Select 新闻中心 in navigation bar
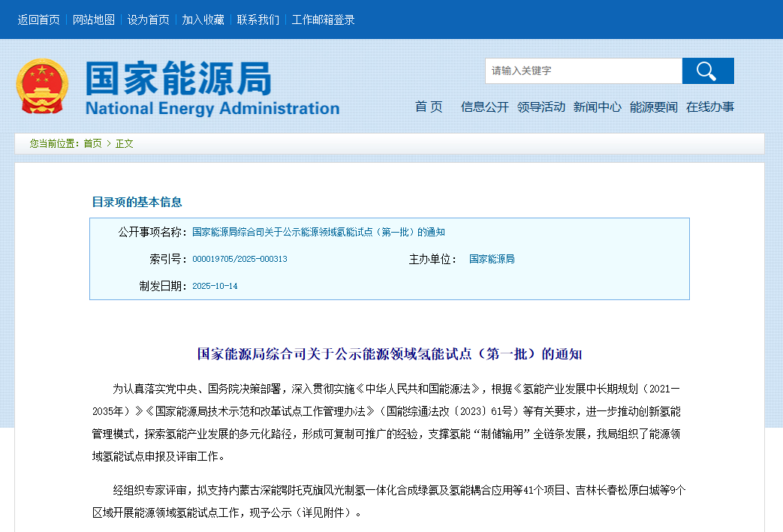The height and width of the screenshot is (532, 783). coord(598,107)
